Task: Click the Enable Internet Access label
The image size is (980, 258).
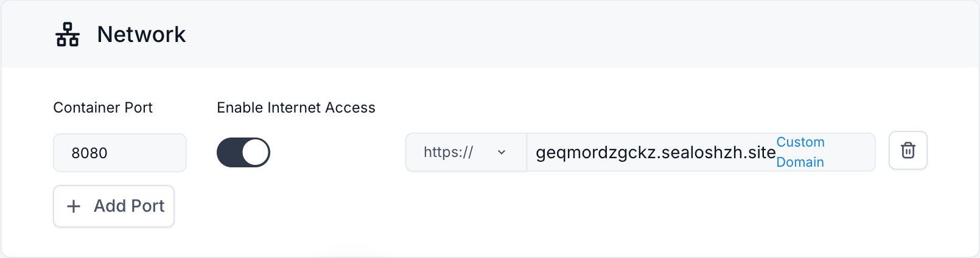Action: [296, 108]
